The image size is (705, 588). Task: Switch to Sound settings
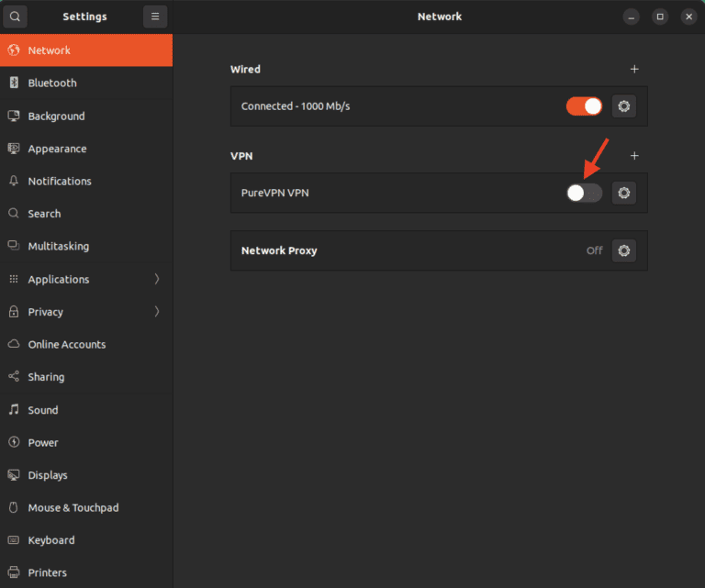[x=42, y=410]
